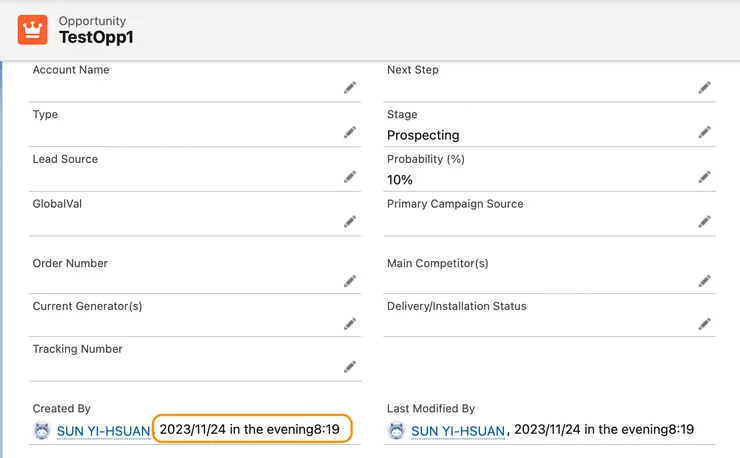
Task: Edit the Next Step pencil icon
Action: coord(704,88)
